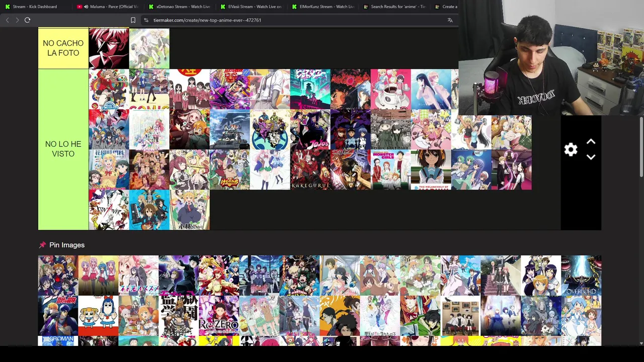Open the ElVasii Stream tab
The width and height of the screenshot is (644, 362).
252,7
